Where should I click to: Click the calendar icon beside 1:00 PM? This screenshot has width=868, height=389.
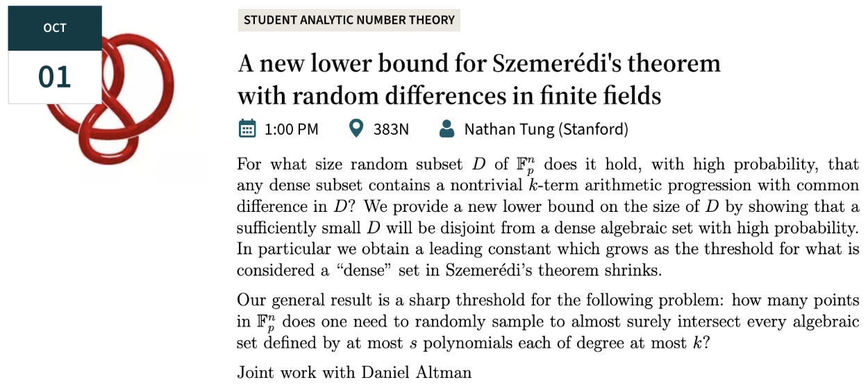(247, 129)
